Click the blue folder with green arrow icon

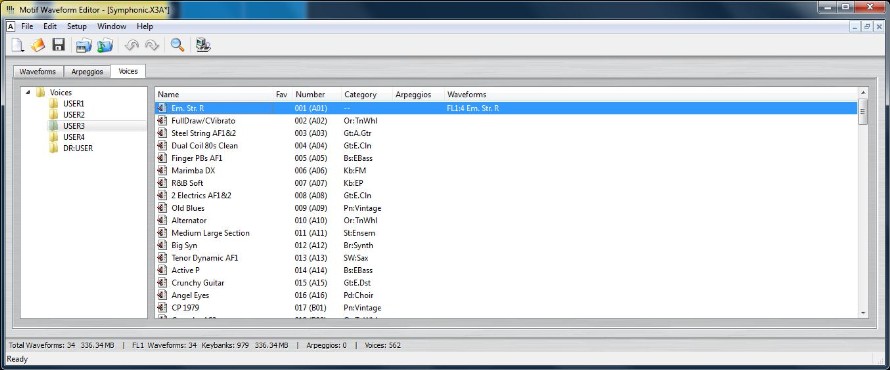[105, 45]
